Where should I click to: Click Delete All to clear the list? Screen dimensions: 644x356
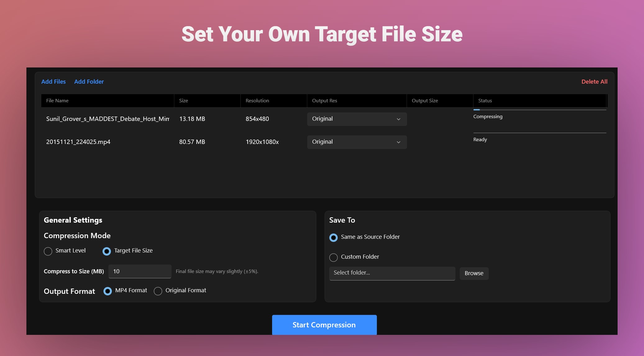[x=594, y=81]
